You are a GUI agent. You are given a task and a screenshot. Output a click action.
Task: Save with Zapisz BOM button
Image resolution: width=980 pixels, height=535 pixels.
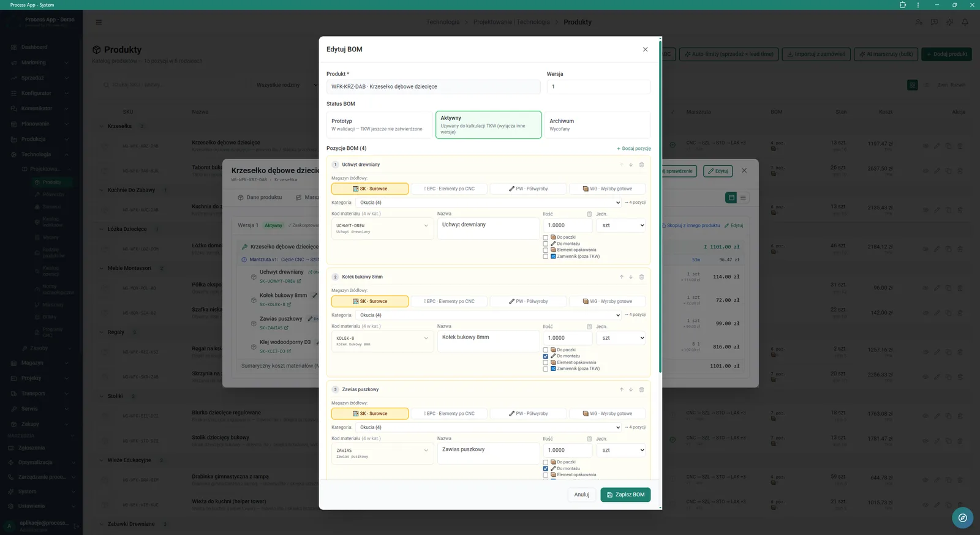click(625, 495)
